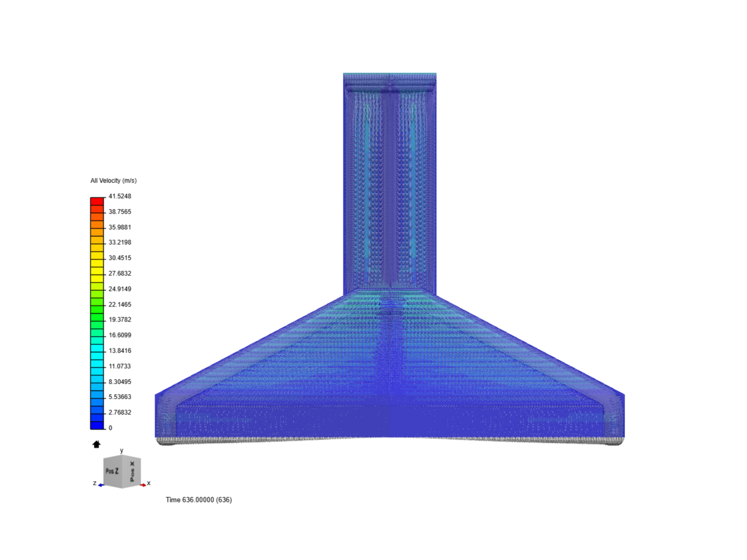This screenshot has height=560, width=747.
Task: Click the blue z-axis arrow of the triad
Action: (101, 485)
